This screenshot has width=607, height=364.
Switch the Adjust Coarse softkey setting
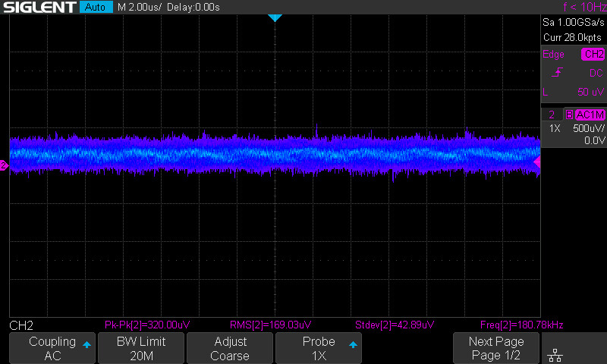click(x=230, y=348)
